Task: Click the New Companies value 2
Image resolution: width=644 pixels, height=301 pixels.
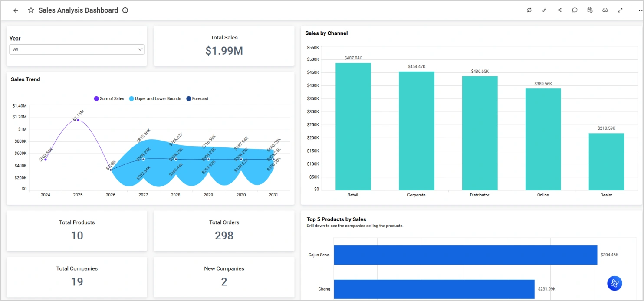Action: tap(224, 282)
